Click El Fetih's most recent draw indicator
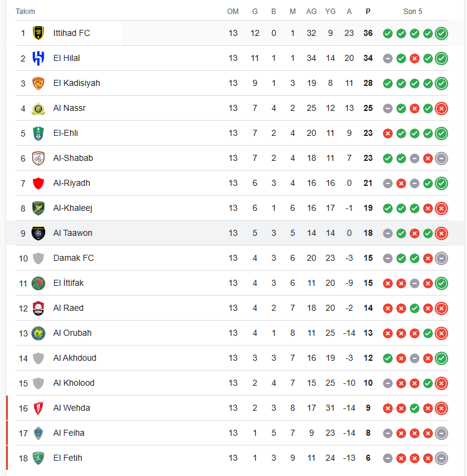Viewport: 467px width, 476px height. (x=441, y=458)
